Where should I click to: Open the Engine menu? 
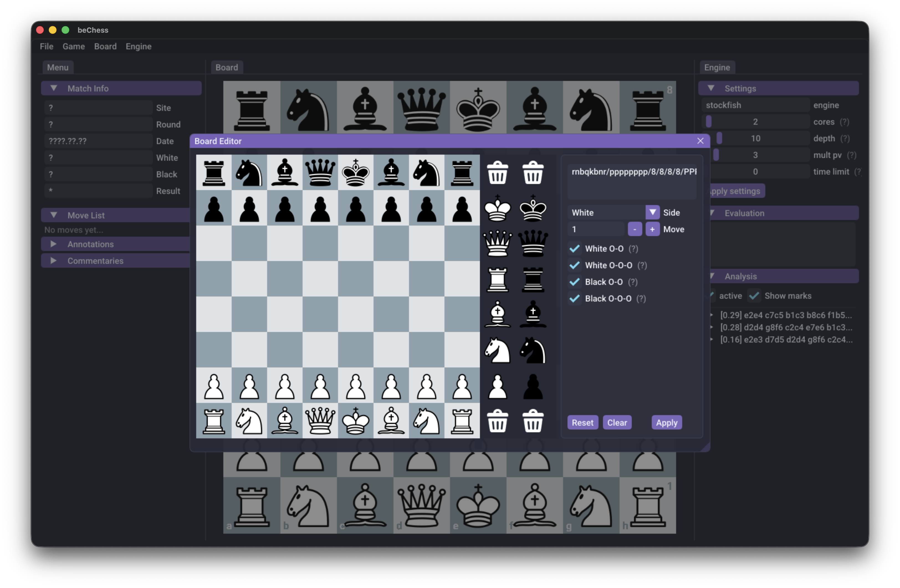point(138,47)
